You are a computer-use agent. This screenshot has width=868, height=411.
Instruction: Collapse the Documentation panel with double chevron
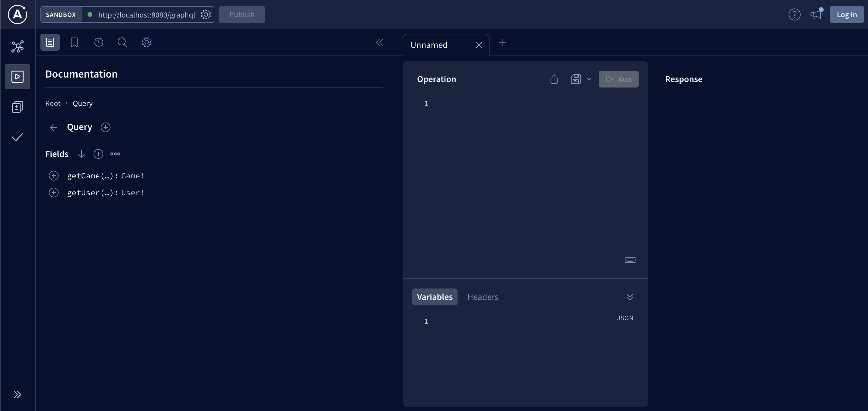379,42
